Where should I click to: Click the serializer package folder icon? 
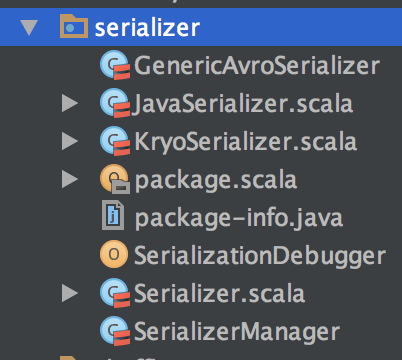point(74,26)
